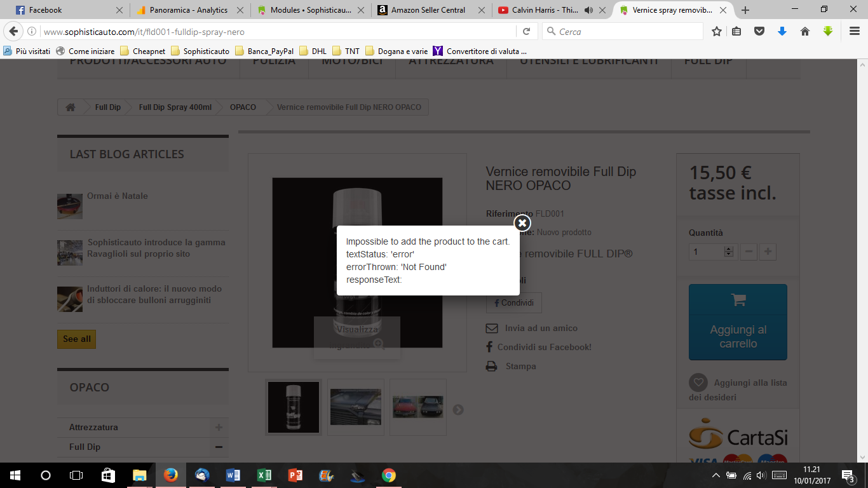Switch to the Facebook tab
This screenshot has width=868, height=488.
pyautogui.click(x=65, y=10)
